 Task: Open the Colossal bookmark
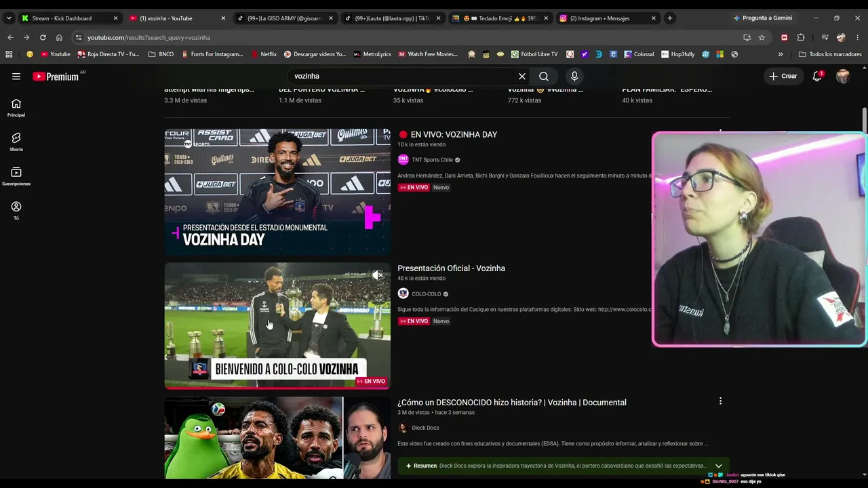coord(639,54)
